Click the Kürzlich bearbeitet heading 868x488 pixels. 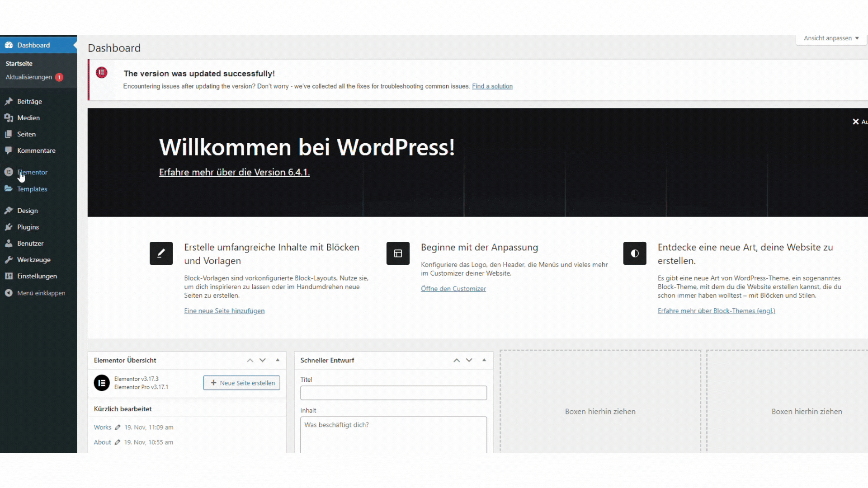click(x=123, y=409)
